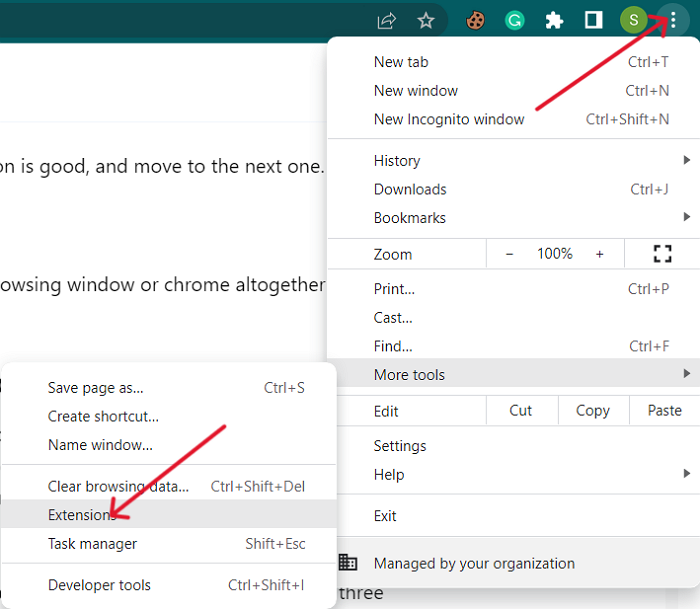This screenshot has height=609, width=700.
Task: Open Extensions from More tools submenu
Action: pos(169,515)
